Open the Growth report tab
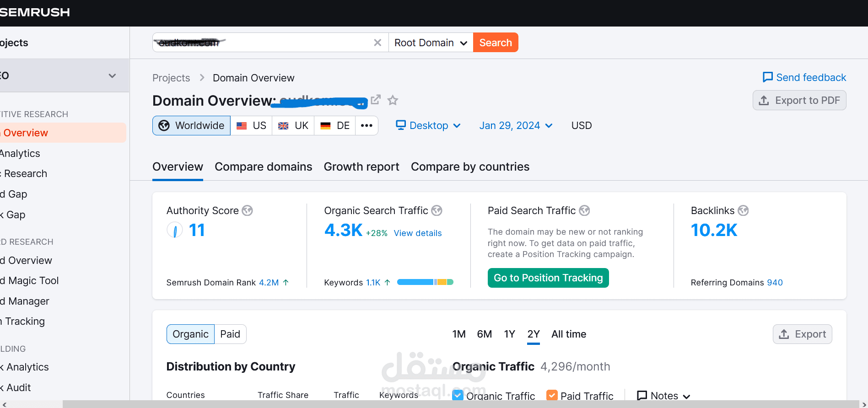868x408 pixels. [x=361, y=166]
